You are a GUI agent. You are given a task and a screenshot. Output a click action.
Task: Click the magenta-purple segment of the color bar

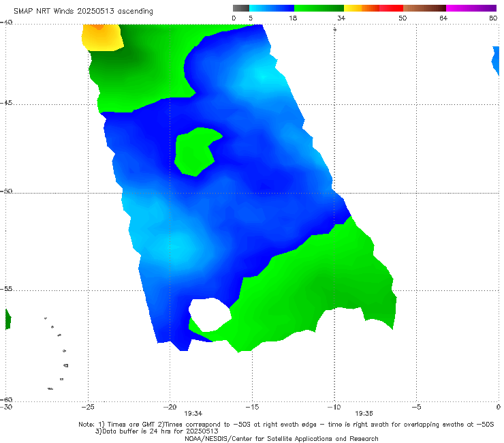[x=471, y=8]
